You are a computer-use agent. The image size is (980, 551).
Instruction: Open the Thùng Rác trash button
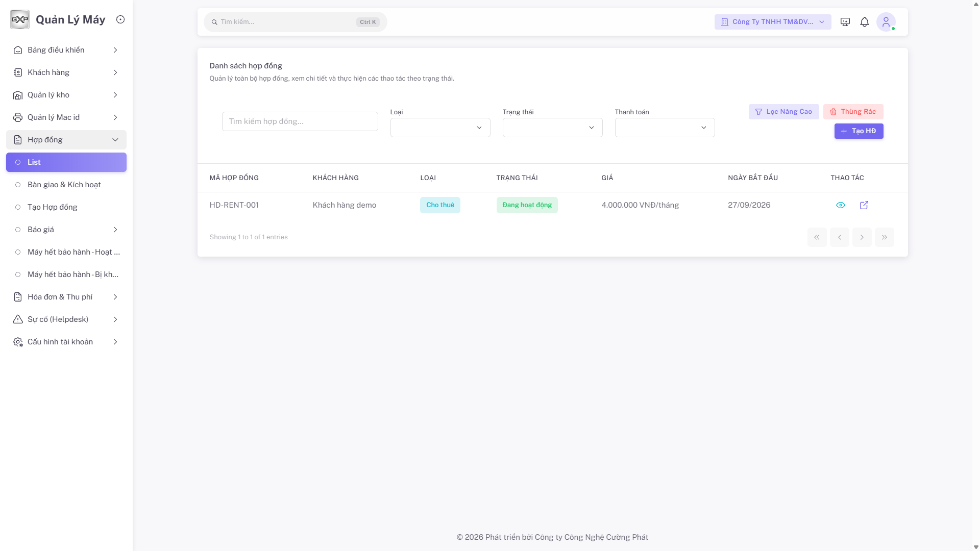[853, 112]
